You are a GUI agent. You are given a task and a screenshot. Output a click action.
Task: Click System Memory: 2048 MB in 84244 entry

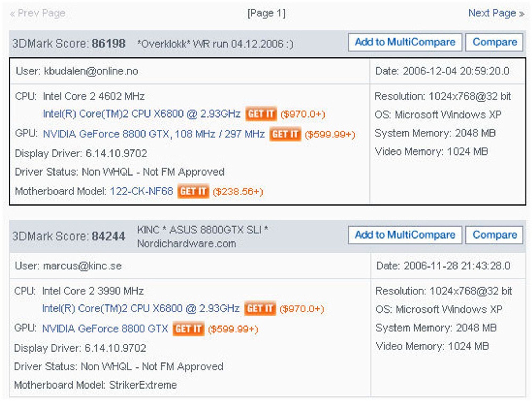(x=436, y=328)
